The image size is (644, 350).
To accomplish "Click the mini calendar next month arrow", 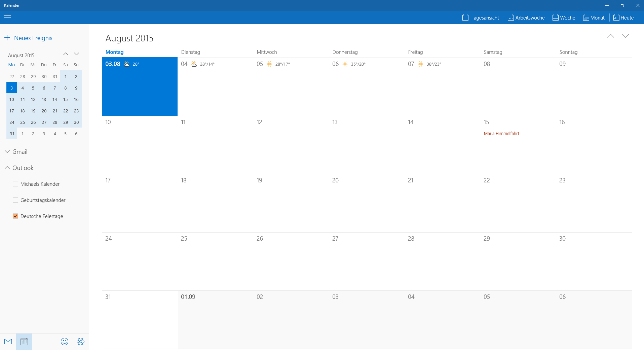I will tap(77, 54).
